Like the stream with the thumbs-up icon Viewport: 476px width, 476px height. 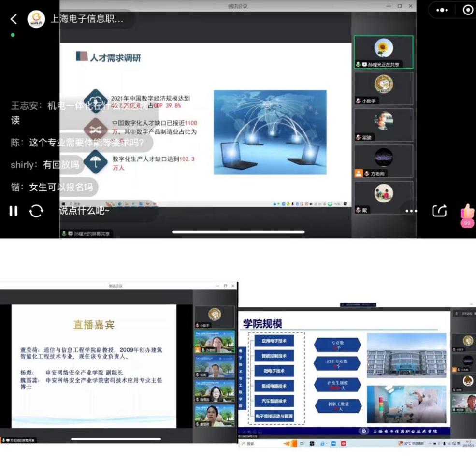coord(467,211)
